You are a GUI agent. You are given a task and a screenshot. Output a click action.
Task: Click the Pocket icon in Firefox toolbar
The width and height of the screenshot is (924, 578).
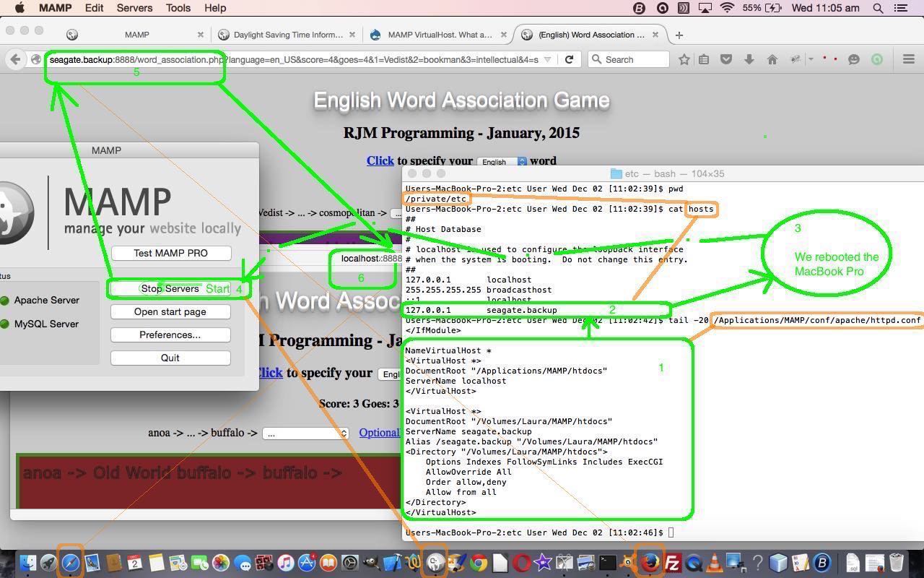(727, 59)
